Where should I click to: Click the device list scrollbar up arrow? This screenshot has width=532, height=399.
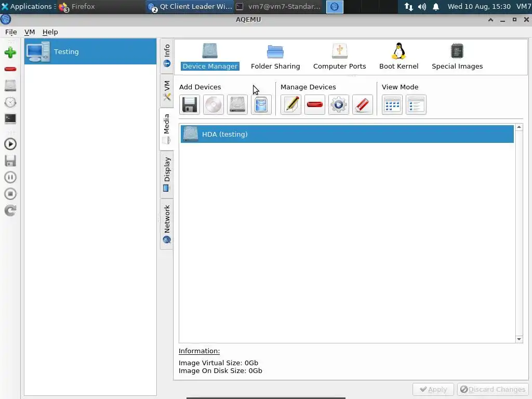(519, 127)
